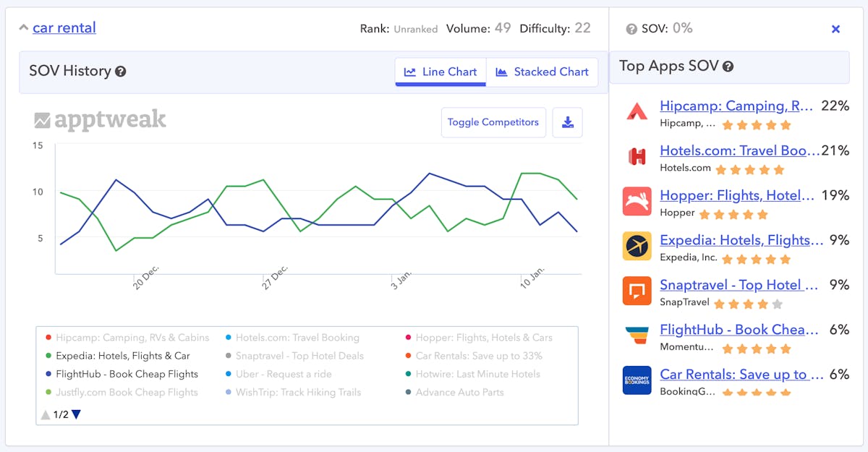
Task: Show Hipcamp series via legend entry
Action: pos(132,338)
